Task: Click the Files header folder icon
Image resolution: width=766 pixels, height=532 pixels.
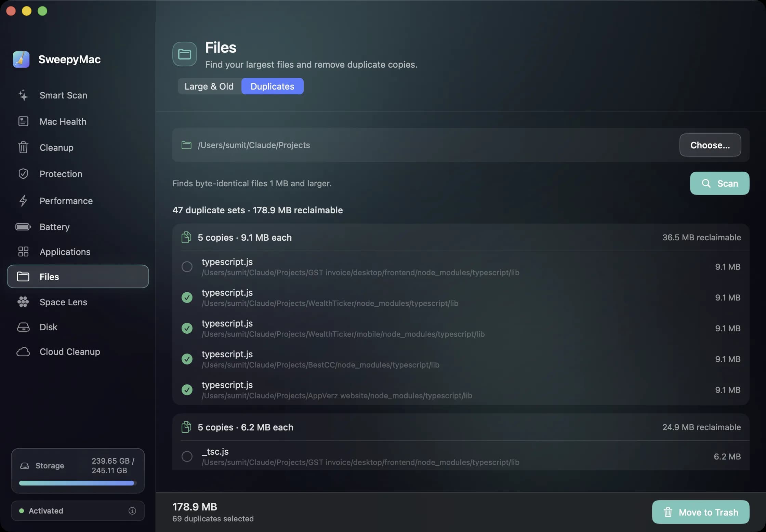Action: coord(185,54)
